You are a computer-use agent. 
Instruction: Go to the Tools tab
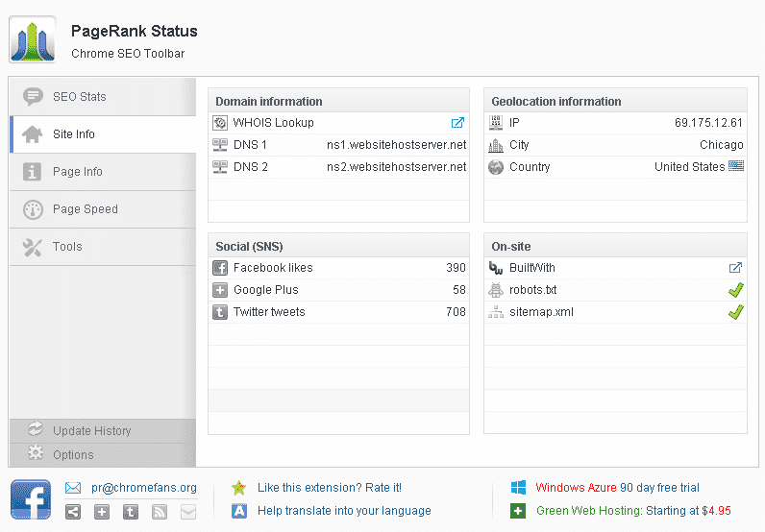point(103,247)
